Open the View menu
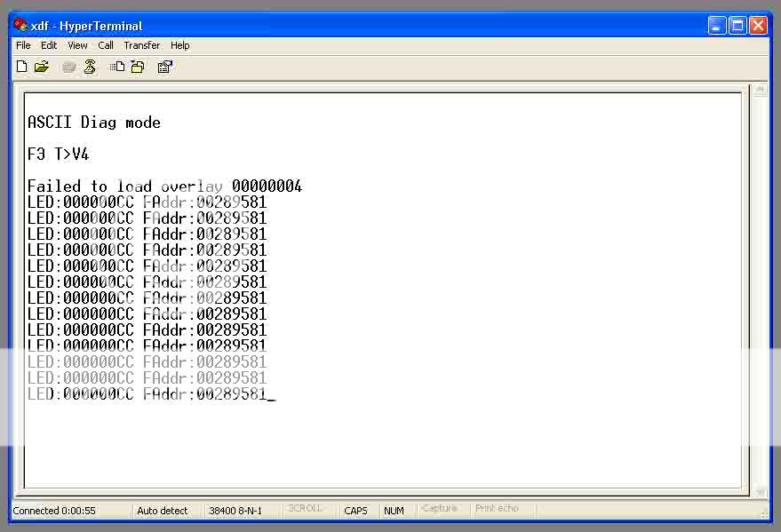The image size is (781, 532). click(x=78, y=45)
